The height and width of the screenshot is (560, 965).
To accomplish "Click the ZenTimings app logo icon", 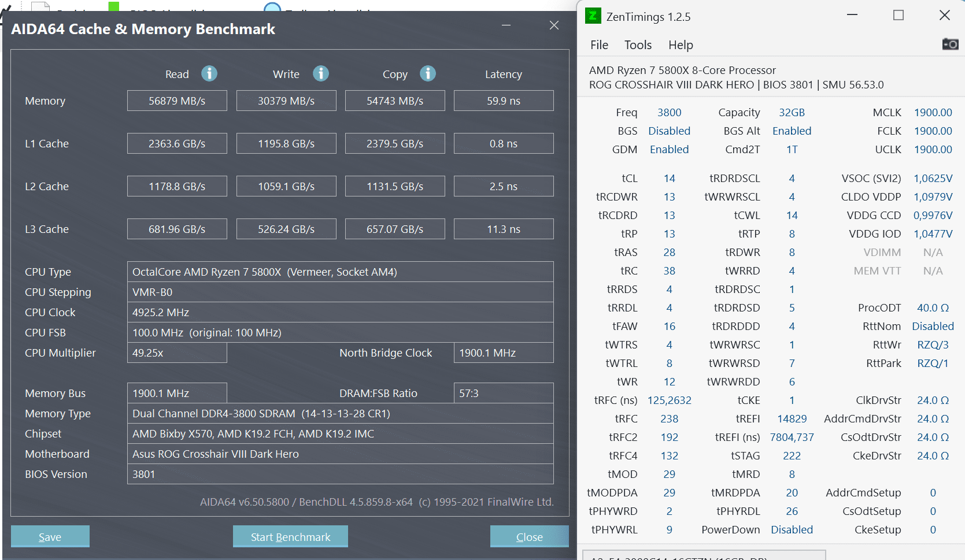I will coord(593,16).
